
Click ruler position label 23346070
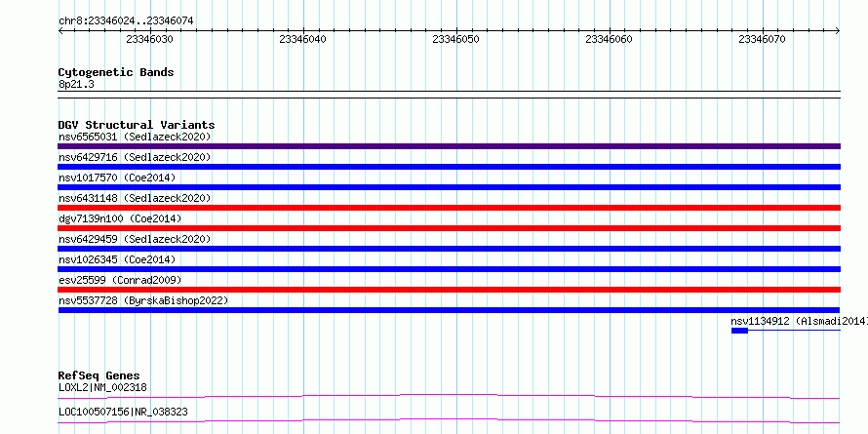point(762,39)
